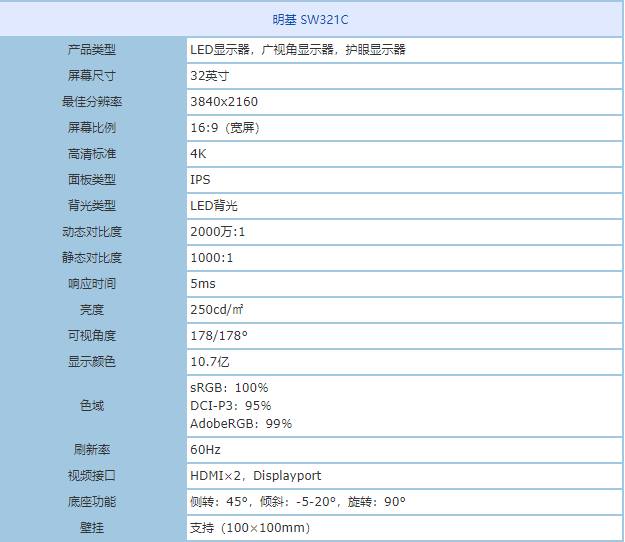Select the 壁挂 label
The height and width of the screenshot is (542, 625).
(x=92, y=528)
